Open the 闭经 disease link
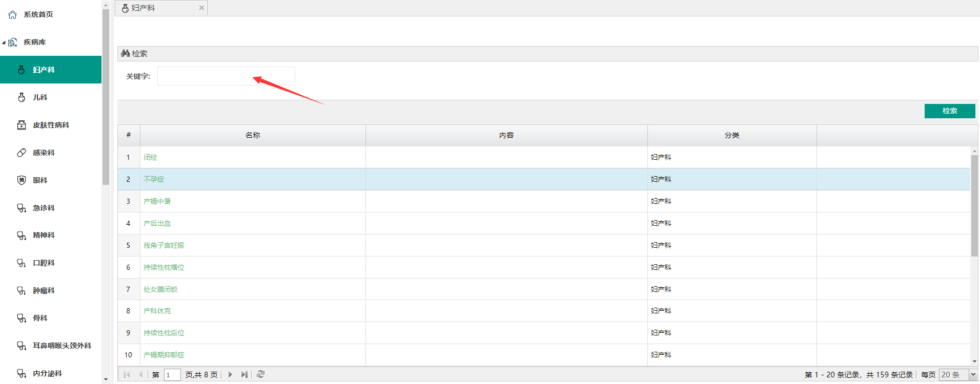The height and width of the screenshot is (384, 980). click(x=150, y=157)
